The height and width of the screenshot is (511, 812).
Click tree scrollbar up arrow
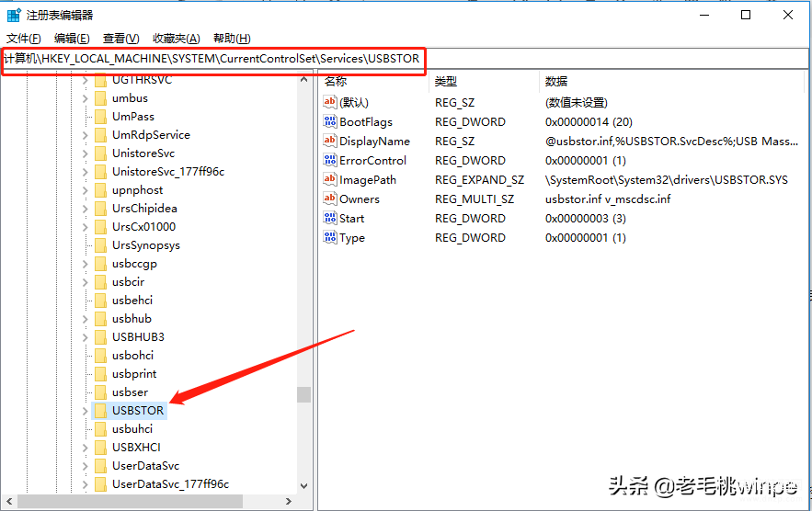coord(304,79)
